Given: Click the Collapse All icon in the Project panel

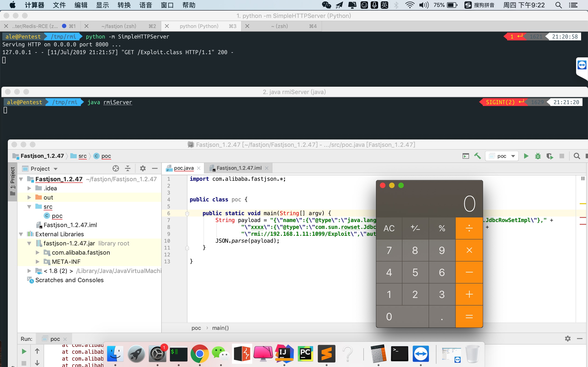Looking at the screenshot, I should pos(128,168).
